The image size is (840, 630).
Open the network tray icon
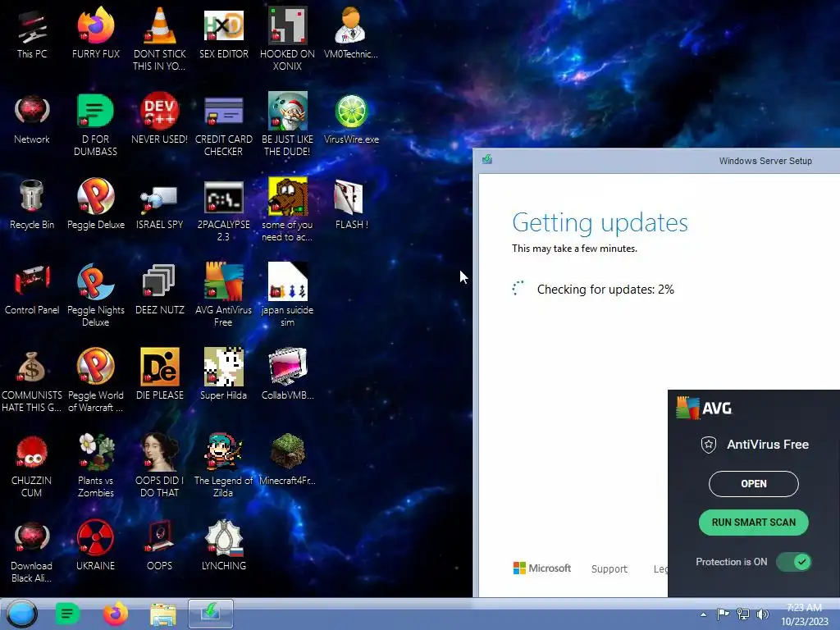[x=743, y=614]
